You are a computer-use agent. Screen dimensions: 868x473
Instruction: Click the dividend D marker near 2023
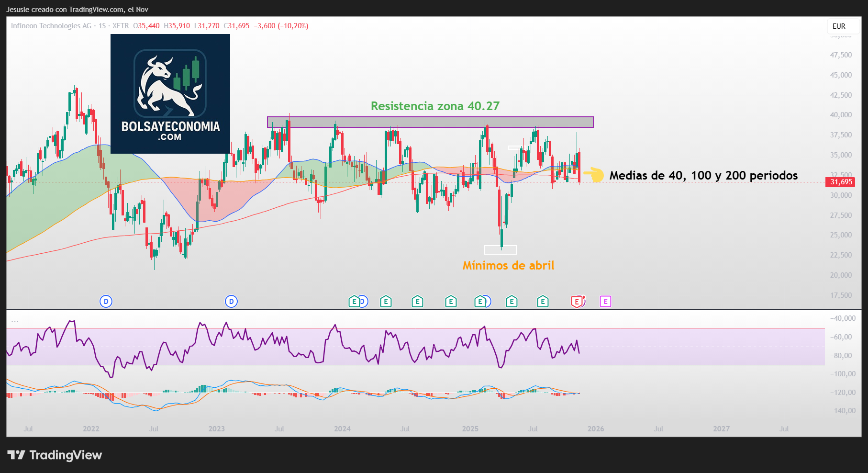click(x=231, y=302)
